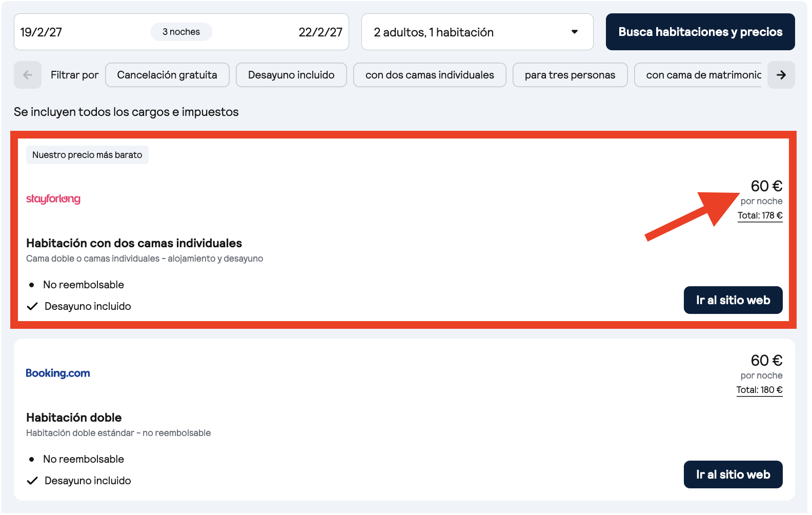Click Se incluyen todos los cargos e impuestos
812x515 pixels.
pos(126,112)
